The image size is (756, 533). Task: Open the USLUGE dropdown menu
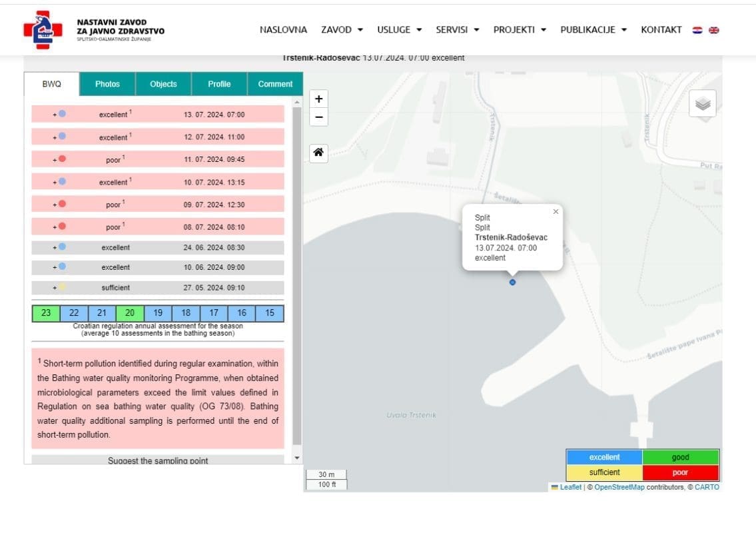pyautogui.click(x=399, y=30)
